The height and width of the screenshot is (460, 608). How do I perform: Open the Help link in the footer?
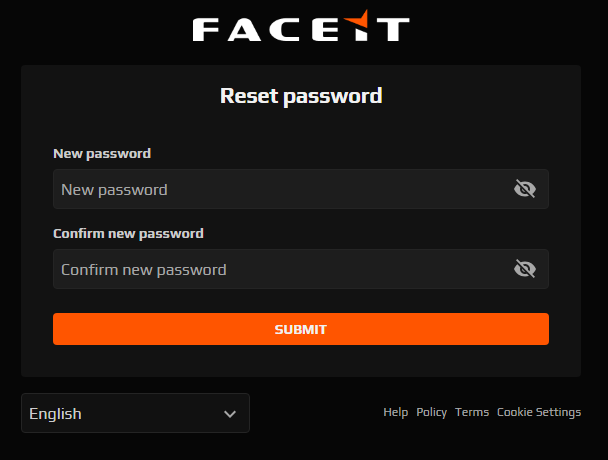[396, 412]
